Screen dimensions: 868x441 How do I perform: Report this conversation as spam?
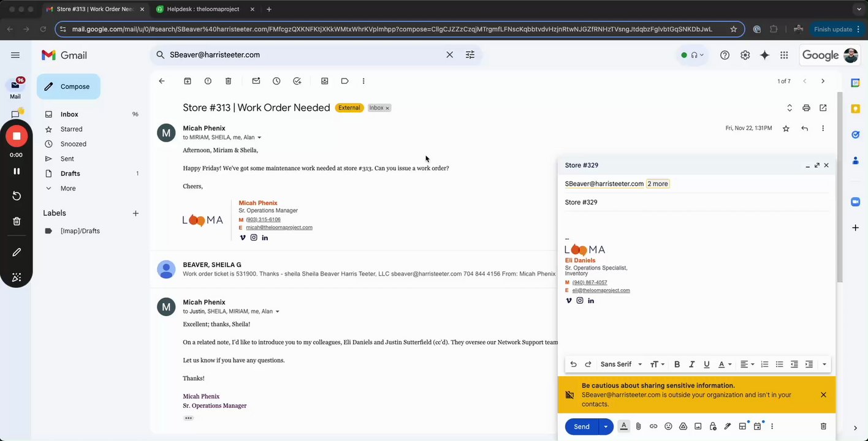tap(208, 81)
